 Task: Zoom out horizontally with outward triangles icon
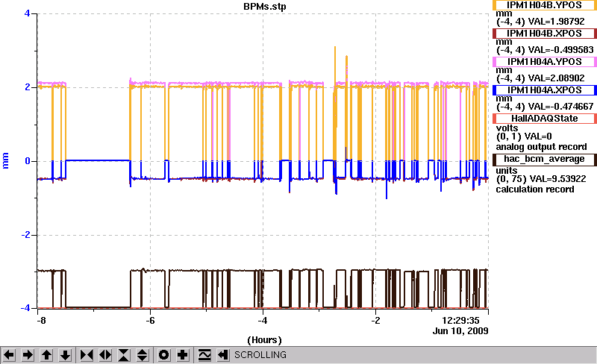pyautogui.click(x=105, y=355)
